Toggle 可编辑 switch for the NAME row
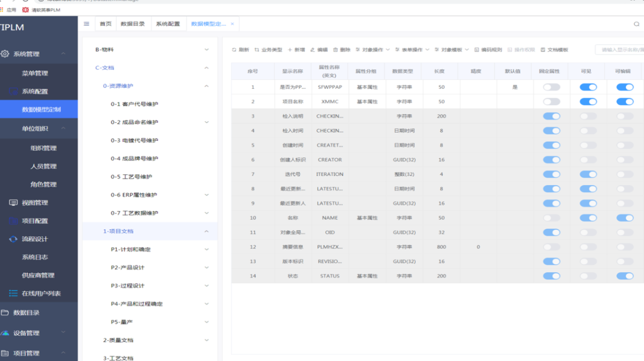The image size is (644, 361). point(625,218)
